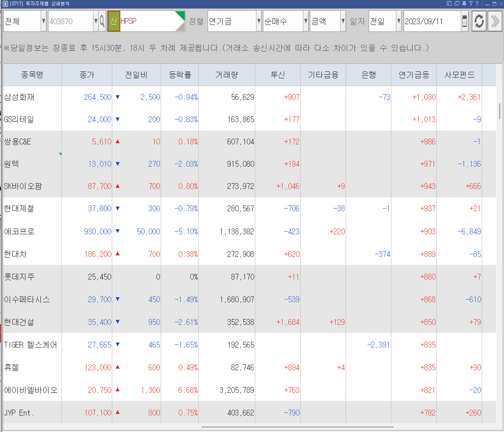Click 현대차 bank value -374
This screenshot has width=504, height=432.
point(383,254)
